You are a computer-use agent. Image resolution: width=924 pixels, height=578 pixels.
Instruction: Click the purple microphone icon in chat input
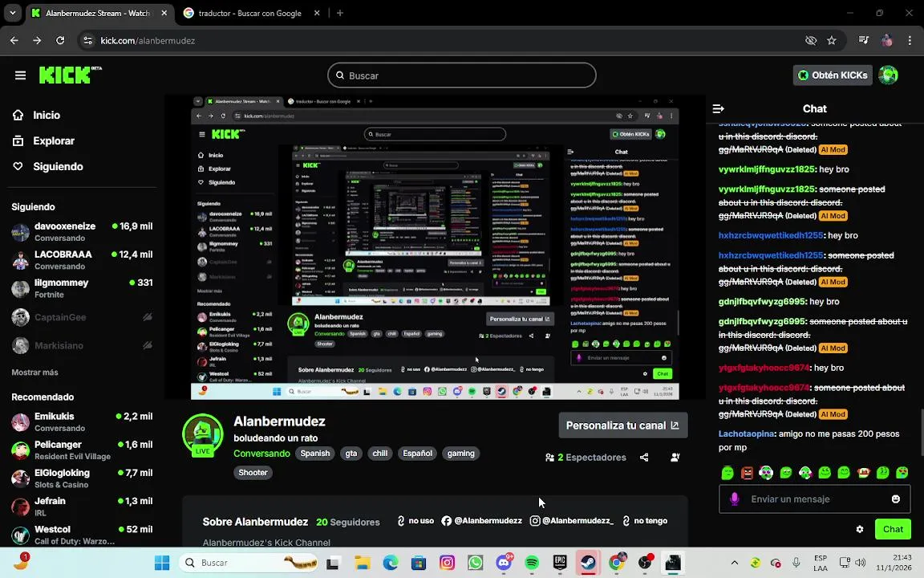click(x=734, y=499)
